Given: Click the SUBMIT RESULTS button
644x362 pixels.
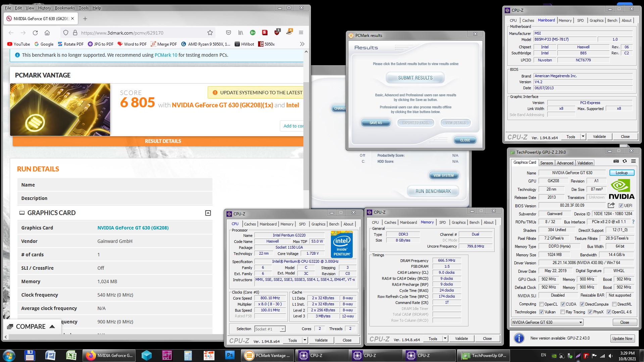Looking at the screenshot, I should point(415,78).
